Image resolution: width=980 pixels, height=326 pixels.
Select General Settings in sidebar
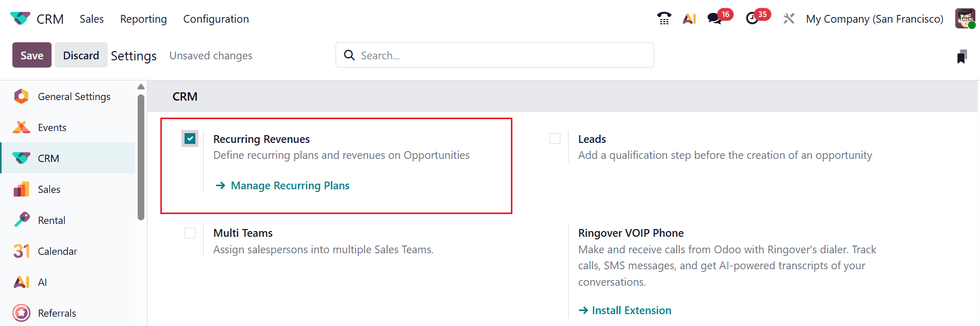pos(68,96)
